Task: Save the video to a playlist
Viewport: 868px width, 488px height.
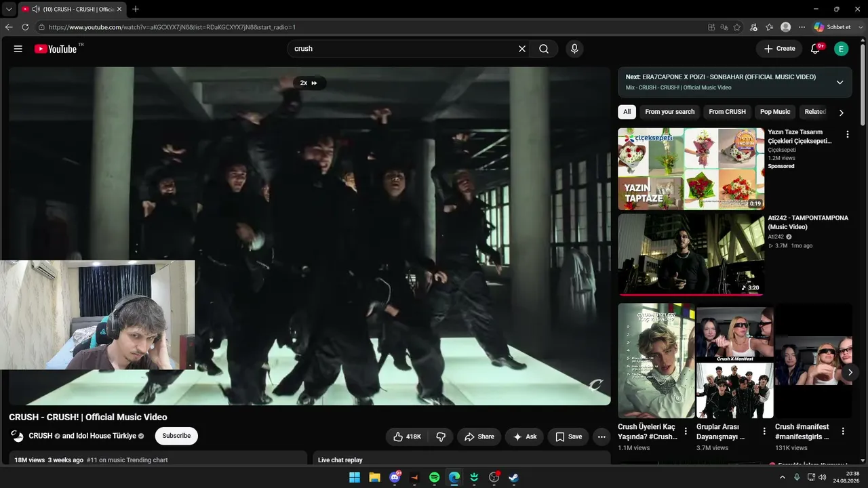Action: [568, 437]
